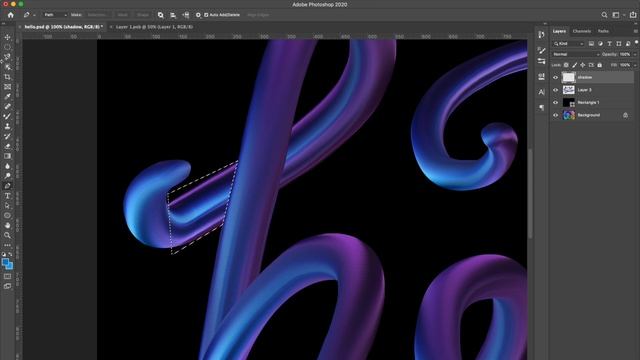Screen dimensions: 640x360
Task: Select the Crop tool
Action: tap(7, 77)
